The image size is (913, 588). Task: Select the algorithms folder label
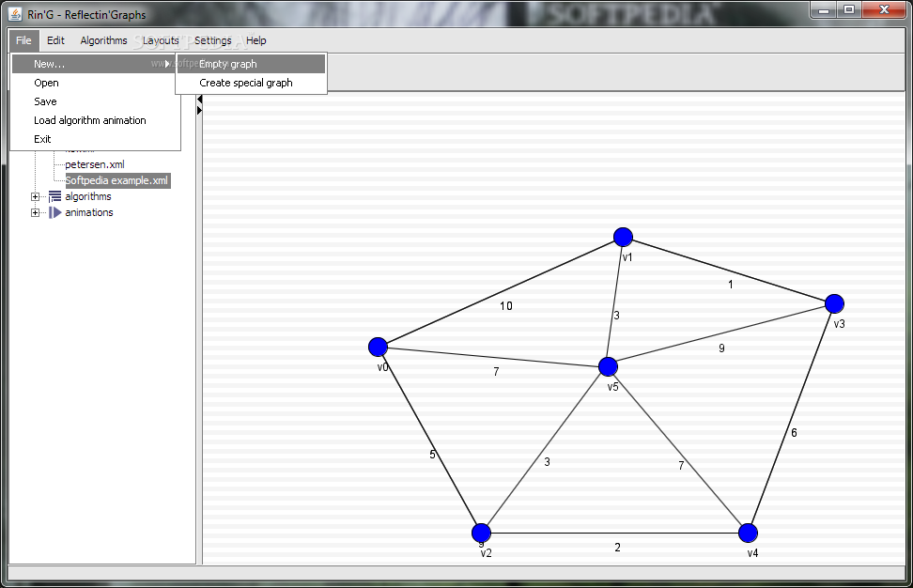(88, 196)
